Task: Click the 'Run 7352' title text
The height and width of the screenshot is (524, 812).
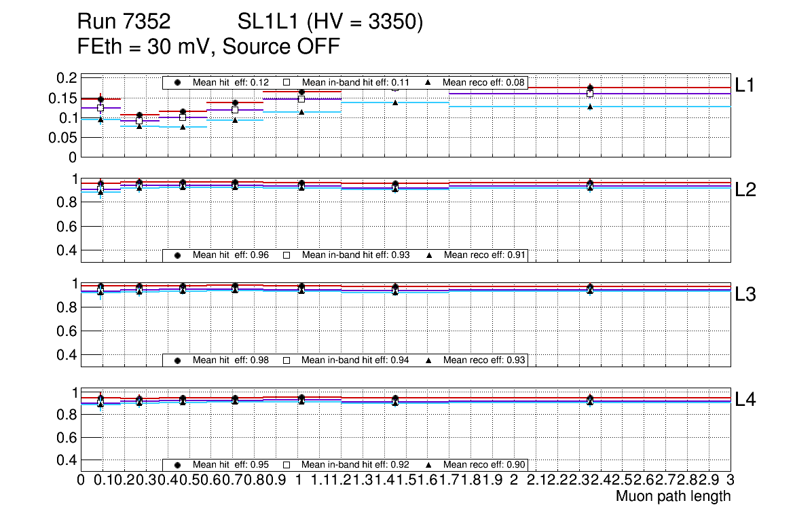Action: [123, 23]
